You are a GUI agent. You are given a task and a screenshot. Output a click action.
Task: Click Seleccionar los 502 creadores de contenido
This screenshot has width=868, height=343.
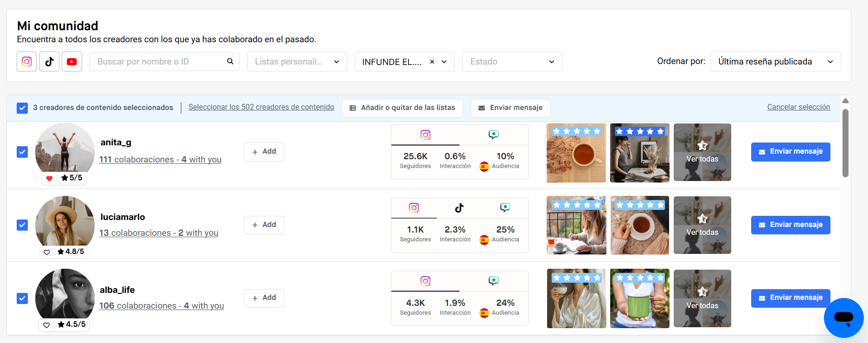(x=262, y=107)
